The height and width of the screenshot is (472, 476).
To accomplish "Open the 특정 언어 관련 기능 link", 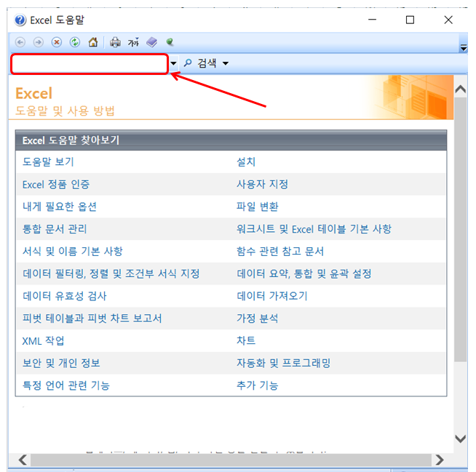I will (66, 385).
